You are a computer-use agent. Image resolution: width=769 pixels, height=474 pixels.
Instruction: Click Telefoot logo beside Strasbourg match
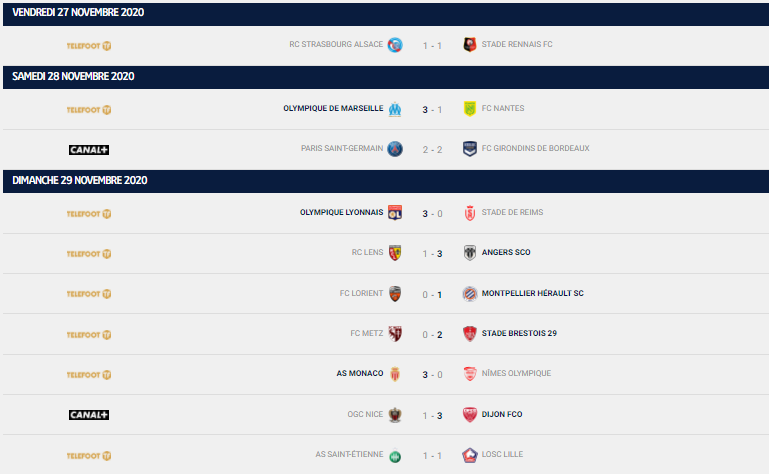click(x=89, y=46)
